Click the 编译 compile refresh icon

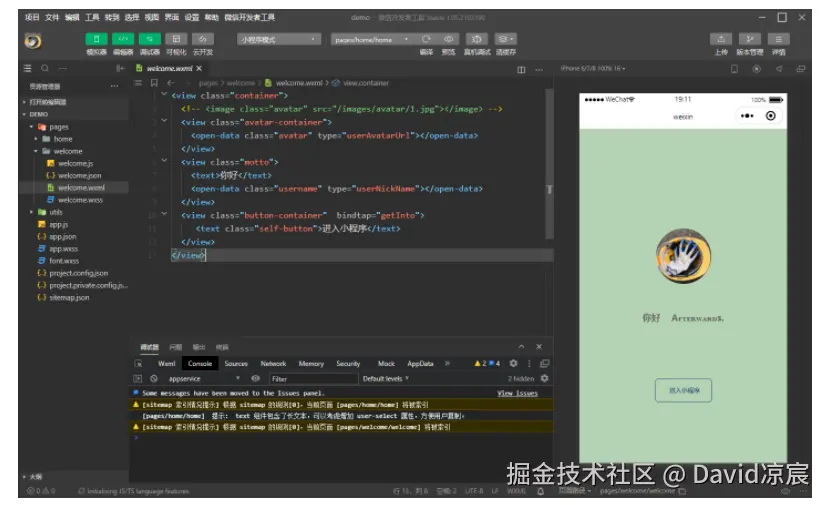426,39
